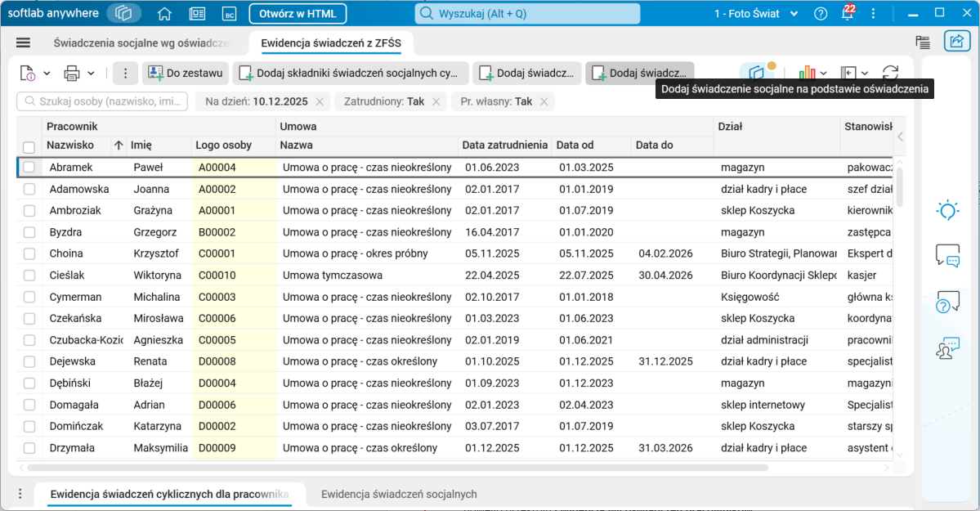980x511 pixels.
Task: Tick the checkbox for Ambroziak Grażyna
Action: (x=29, y=211)
